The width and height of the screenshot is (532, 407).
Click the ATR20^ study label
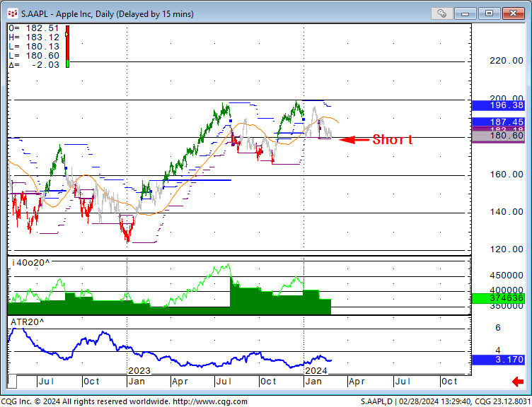tap(27, 322)
